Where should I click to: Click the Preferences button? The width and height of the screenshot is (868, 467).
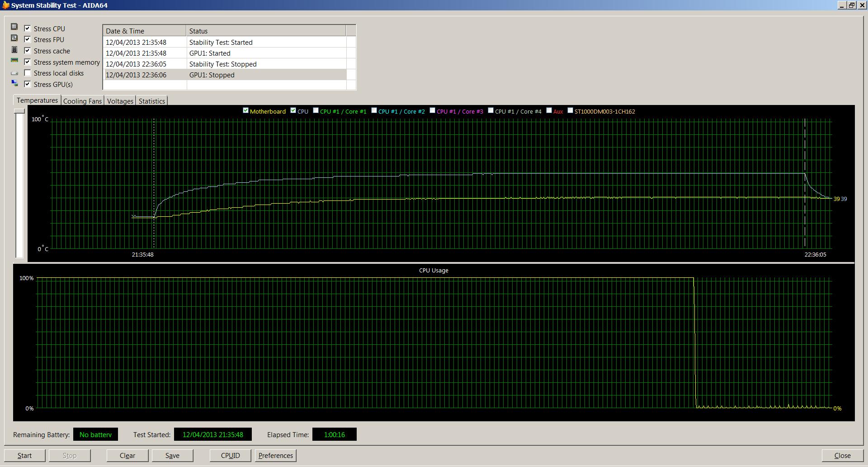point(276,455)
